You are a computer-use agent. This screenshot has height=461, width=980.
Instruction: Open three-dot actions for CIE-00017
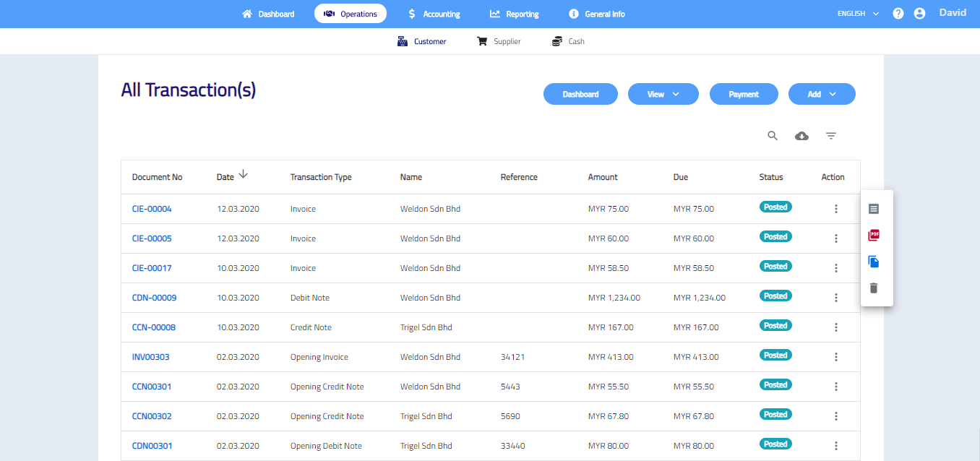836,268
